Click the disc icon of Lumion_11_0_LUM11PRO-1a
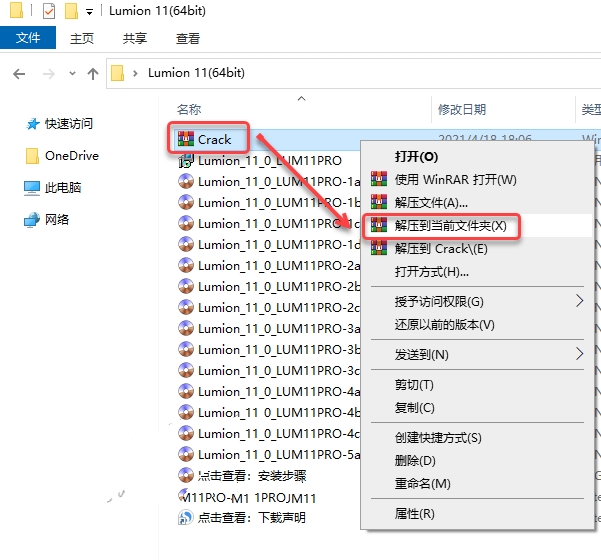Image resolution: width=601 pixels, height=560 pixels. coord(186,181)
